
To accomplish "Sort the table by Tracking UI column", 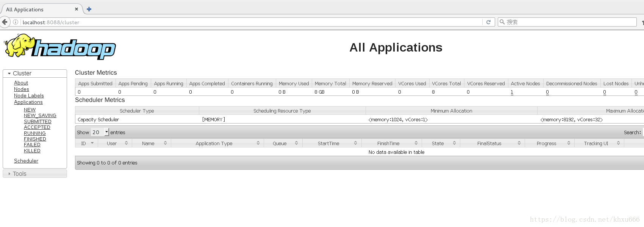I will pos(599,143).
